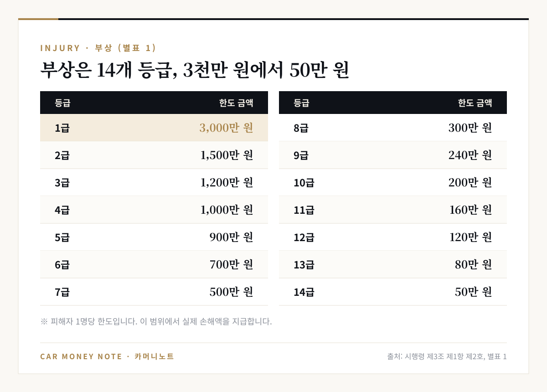Select the 160만 원 amount
The height and width of the screenshot is (392, 547).
471,210
